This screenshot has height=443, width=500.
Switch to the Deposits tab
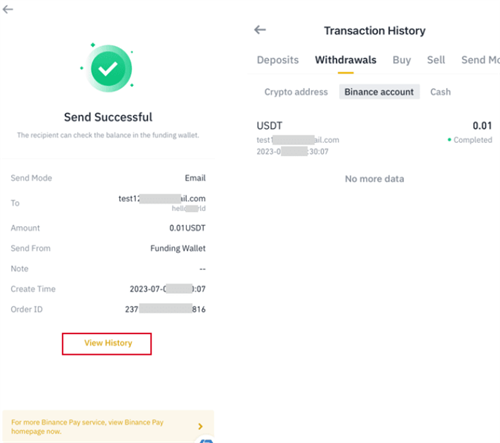click(278, 60)
